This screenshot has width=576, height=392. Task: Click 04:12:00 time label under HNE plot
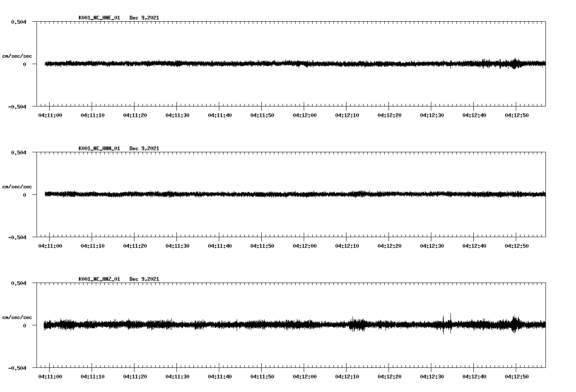(x=305, y=115)
